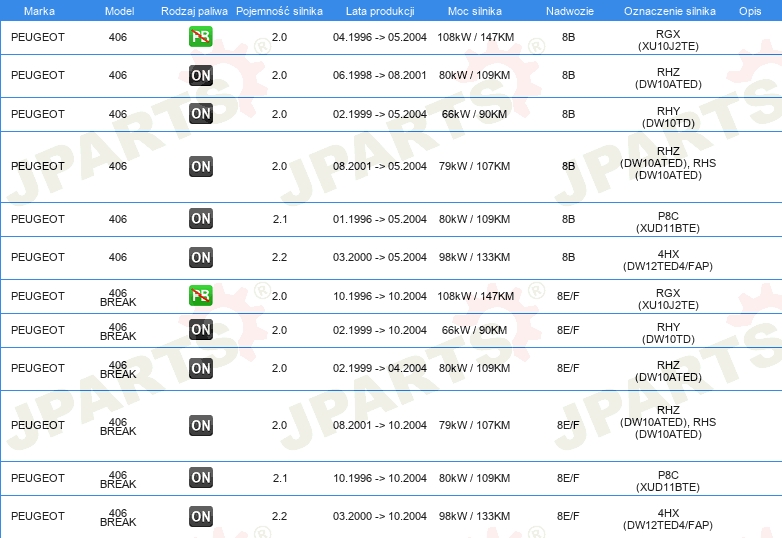Select the 4HX (DW12TED4/FAP) cell for 406 8B
The image size is (782, 538).
coord(668,260)
